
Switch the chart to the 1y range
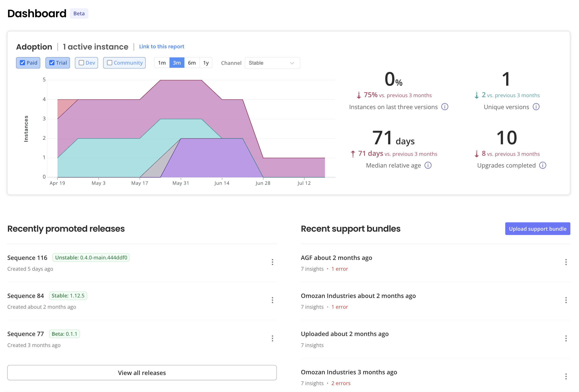[206, 63]
